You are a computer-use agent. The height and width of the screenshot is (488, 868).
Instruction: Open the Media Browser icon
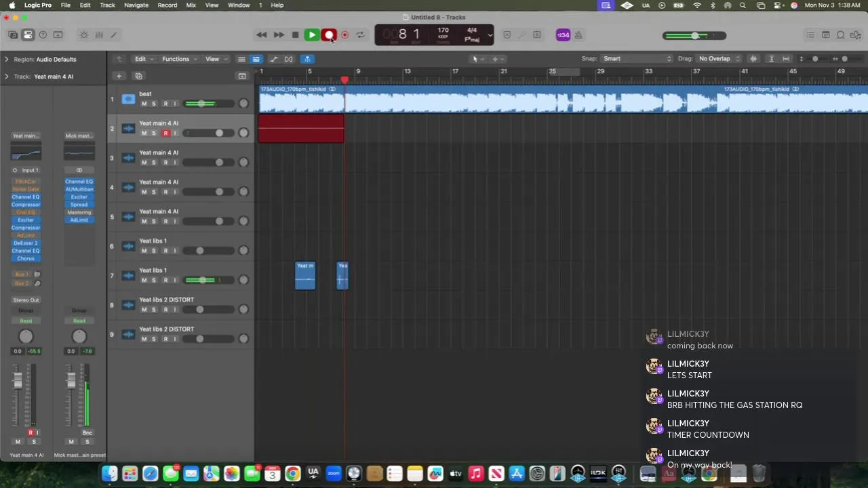855,35
